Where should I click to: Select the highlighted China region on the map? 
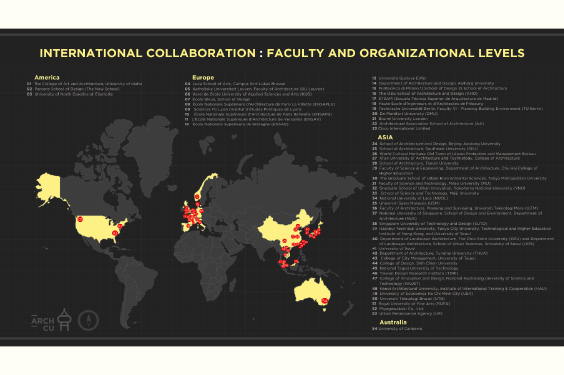[x=288, y=230]
